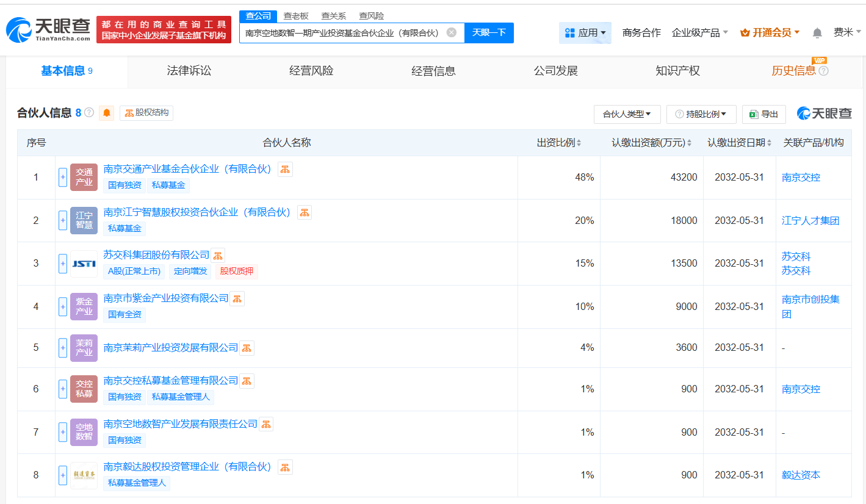Image resolution: width=866 pixels, height=504 pixels.
Task: Open the 持股比例 filter dropdown
Action: coord(701,114)
